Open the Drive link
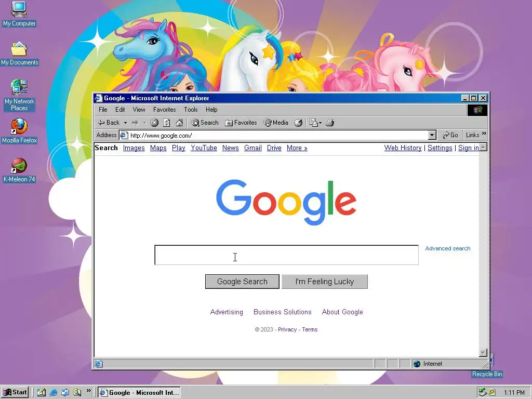The height and width of the screenshot is (399, 532). (x=274, y=148)
